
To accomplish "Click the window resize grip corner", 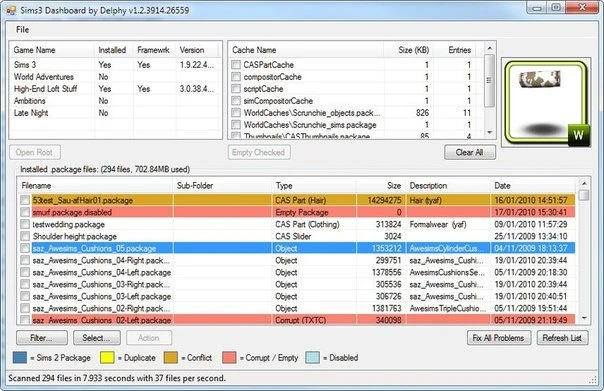I will click(x=594, y=381).
